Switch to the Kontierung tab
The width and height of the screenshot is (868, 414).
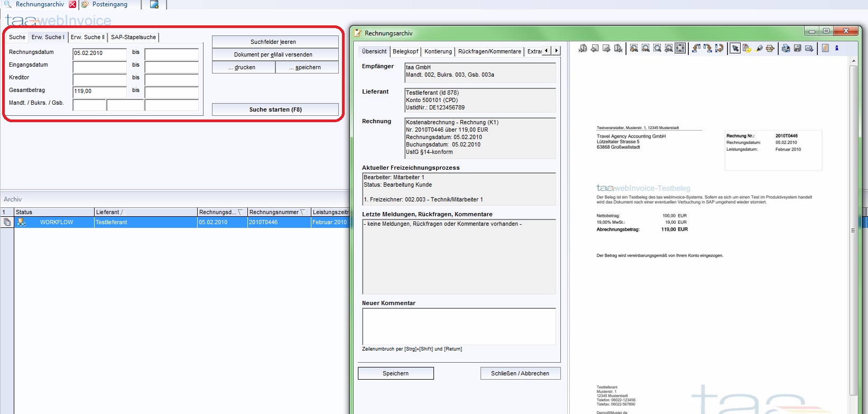(x=438, y=51)
